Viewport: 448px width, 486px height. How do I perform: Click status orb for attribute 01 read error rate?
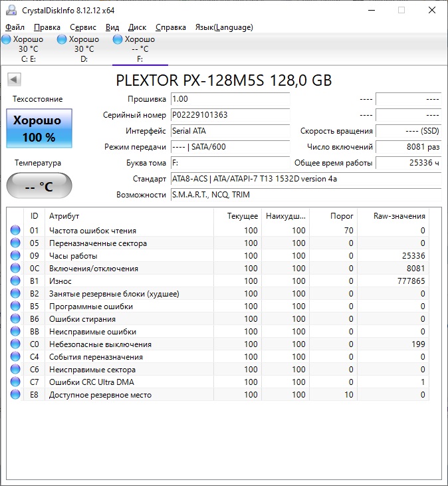(x=15, y=230)
